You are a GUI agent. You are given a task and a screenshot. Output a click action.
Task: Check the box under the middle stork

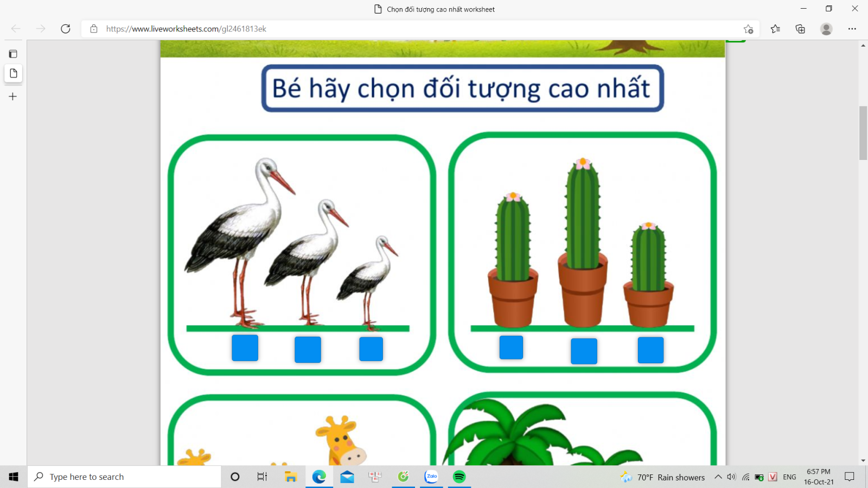[308, 350]
